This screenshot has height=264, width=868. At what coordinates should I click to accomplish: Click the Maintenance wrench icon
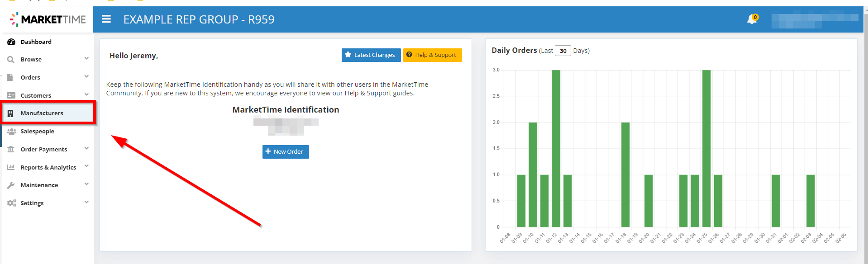point(11,185)
